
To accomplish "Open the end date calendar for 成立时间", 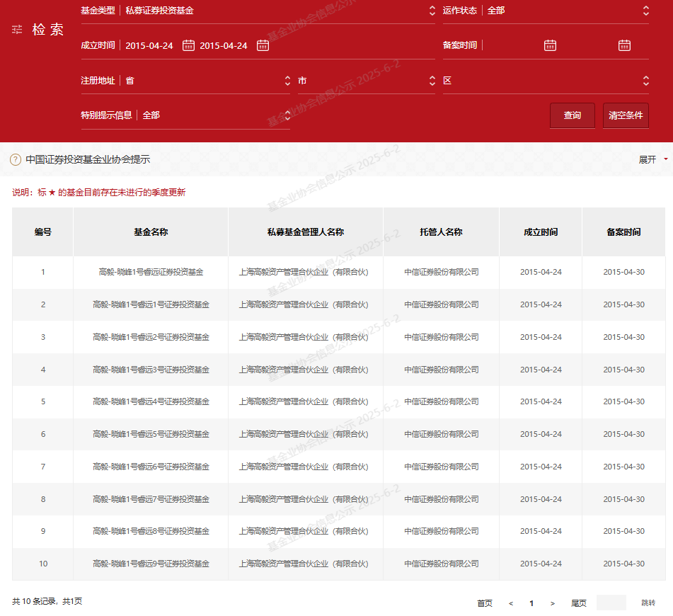I will pyautogui.click(x=263, y=45).
